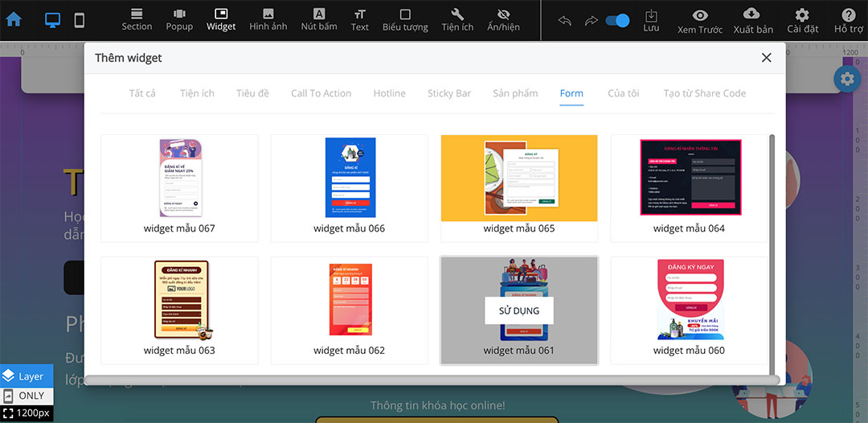Click the home icon in top bar

point(14,19)
